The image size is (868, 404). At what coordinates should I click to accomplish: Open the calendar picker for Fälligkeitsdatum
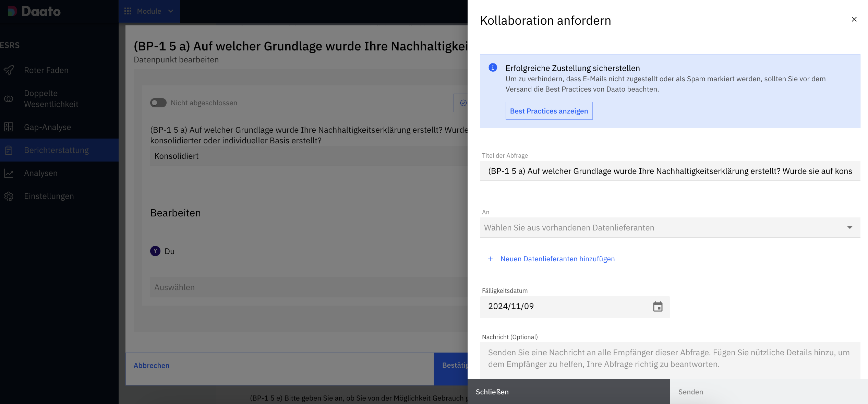[x=658, y=307]
